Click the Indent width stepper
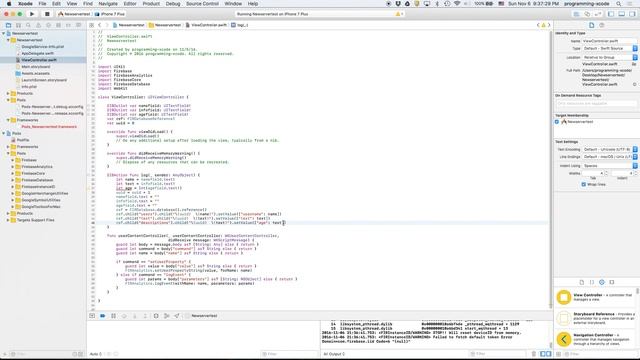The width and height of the screenshot is (640, 360). click(636, 173)
